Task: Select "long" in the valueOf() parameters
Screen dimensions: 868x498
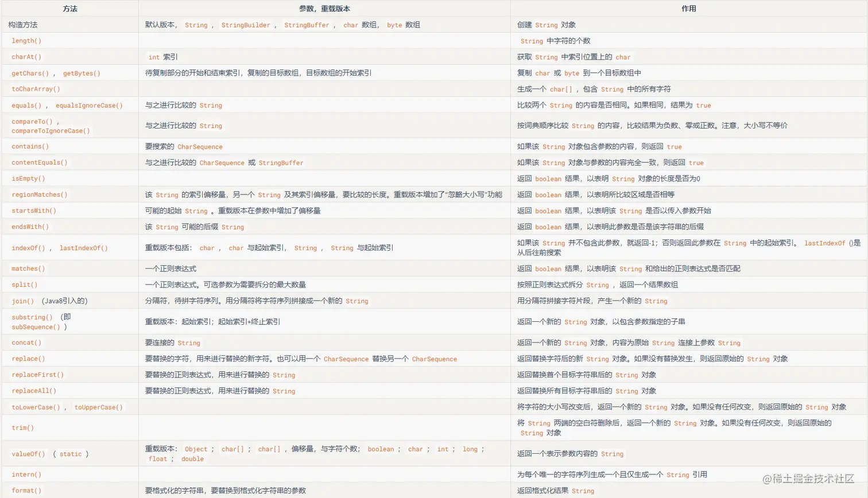Action: click(x=470, y=449)
